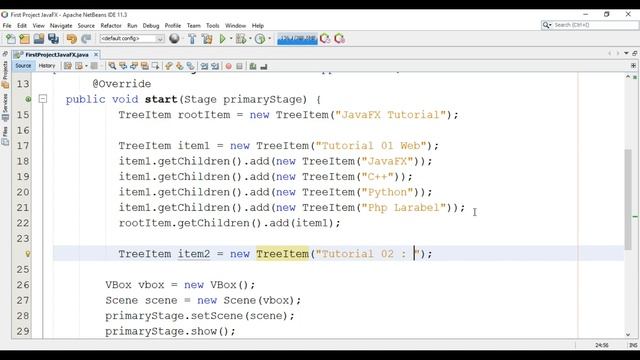Click the Last Edit editor toolbar icon
640x360 pixels.
(x=68, y=66)
